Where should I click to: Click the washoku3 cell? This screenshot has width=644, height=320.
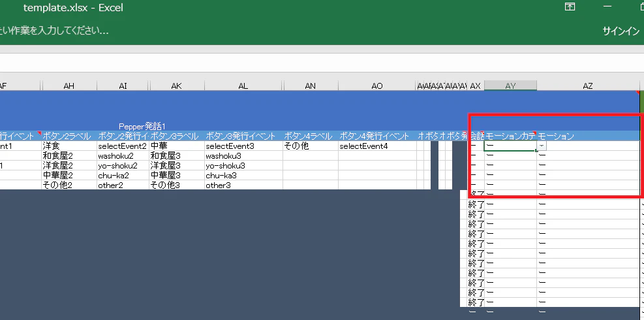point(243,156)
